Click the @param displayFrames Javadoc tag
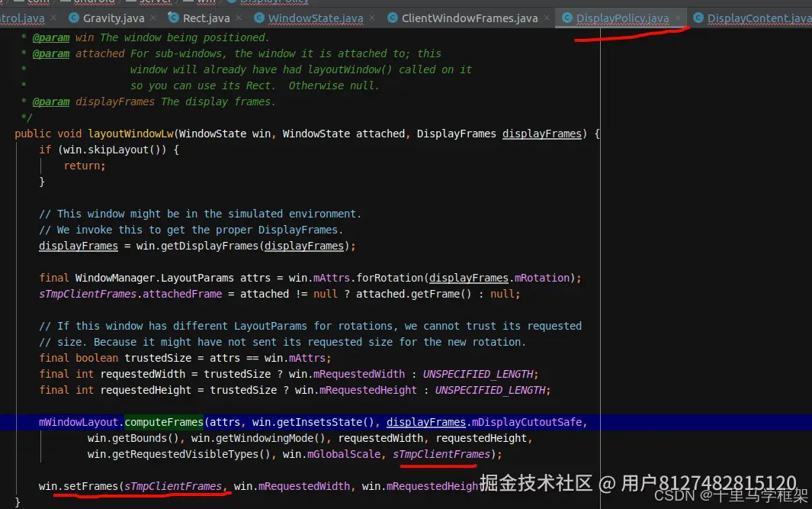 point(93,102)
